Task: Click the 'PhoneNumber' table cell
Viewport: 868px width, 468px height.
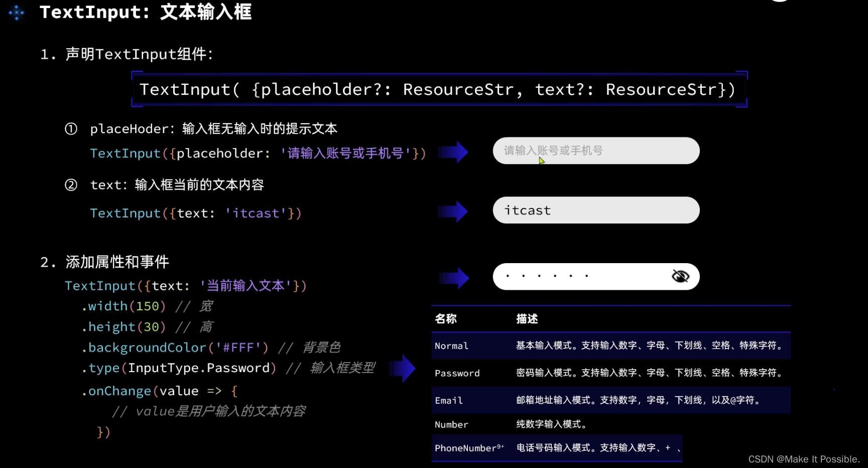Action: pyautogui.click(x=469, y=448)
